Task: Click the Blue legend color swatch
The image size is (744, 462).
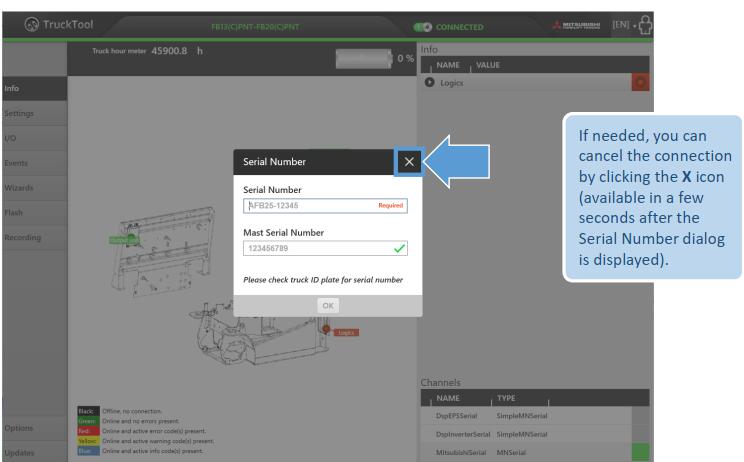Action: 88,451
